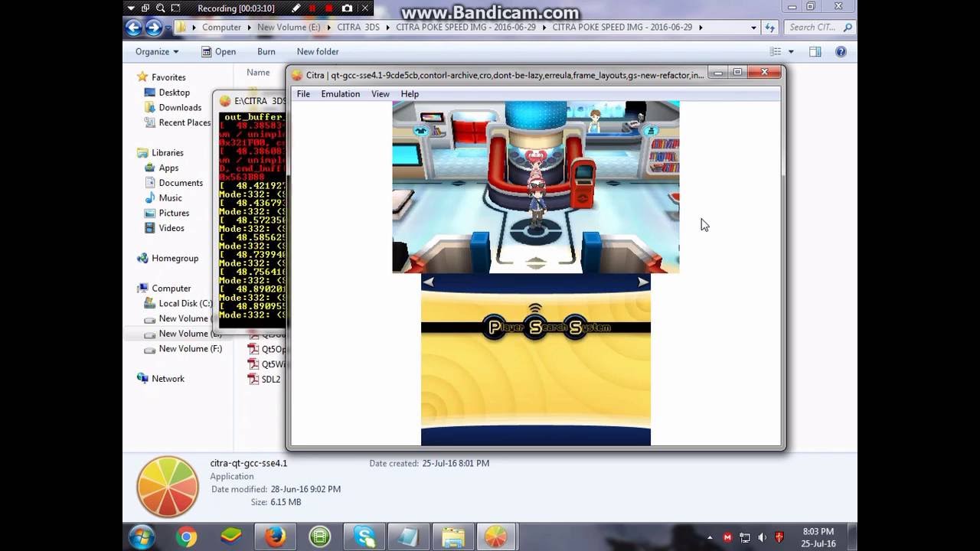Image resolution: width=980 pixels, height=551 pixels.
Task: Open Explorer help icon
Action: pos(841,51)
